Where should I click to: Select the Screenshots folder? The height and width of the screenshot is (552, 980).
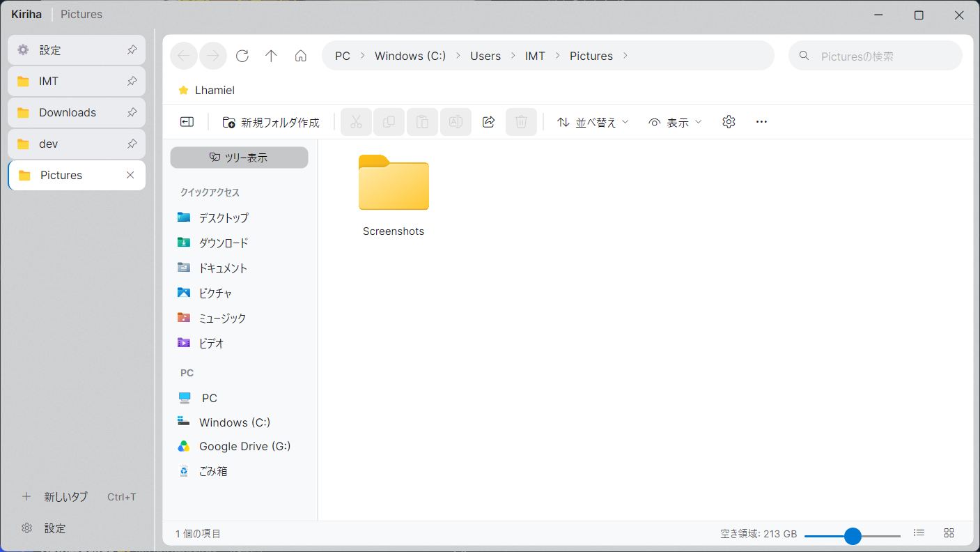[394, 196]
